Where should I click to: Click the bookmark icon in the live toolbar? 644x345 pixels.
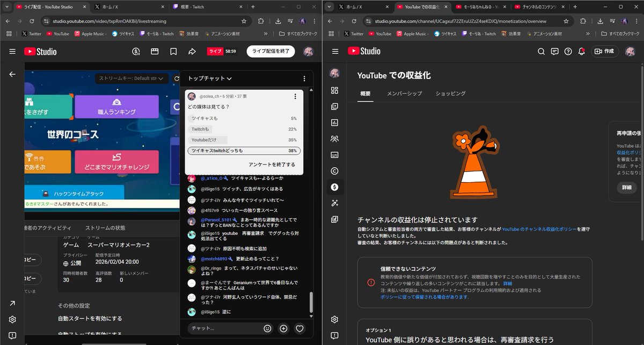(174, 51)
